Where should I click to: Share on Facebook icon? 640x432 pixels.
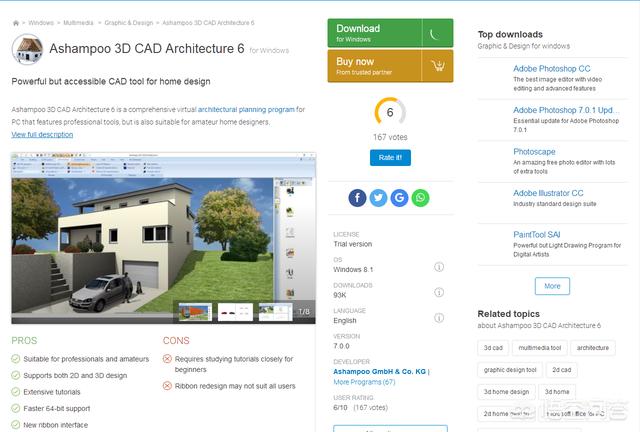[357, 198]
